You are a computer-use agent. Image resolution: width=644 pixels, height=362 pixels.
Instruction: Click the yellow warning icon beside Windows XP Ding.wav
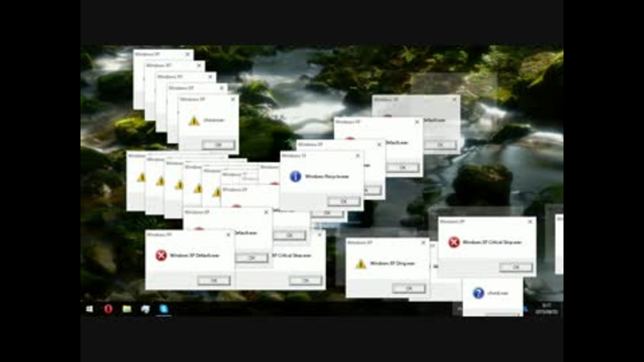tap(361, 263)
